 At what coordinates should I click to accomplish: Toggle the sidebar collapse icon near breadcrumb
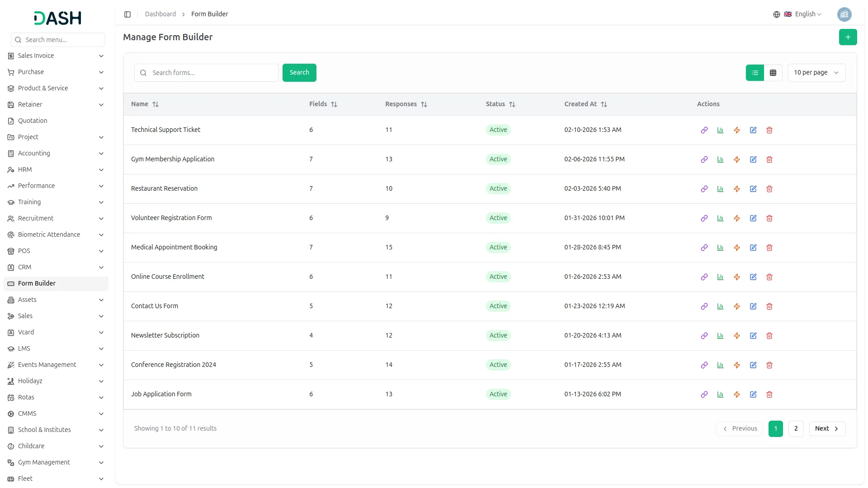click(127, 14)
